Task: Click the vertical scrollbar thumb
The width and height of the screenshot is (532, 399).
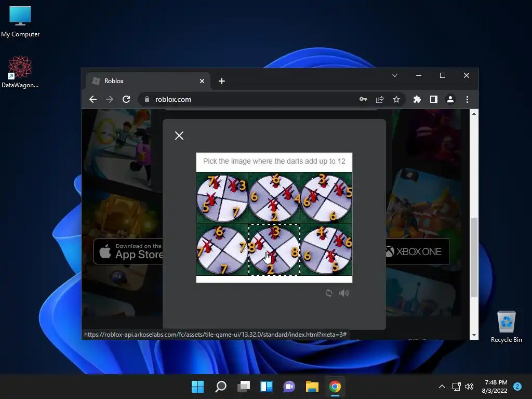Action: click(x=474, y=257)
